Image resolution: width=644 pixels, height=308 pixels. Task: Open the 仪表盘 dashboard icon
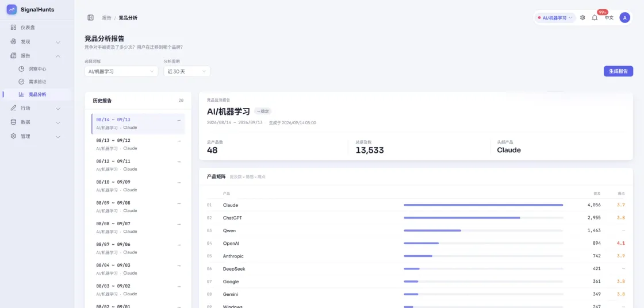click(x=14, y=28)
